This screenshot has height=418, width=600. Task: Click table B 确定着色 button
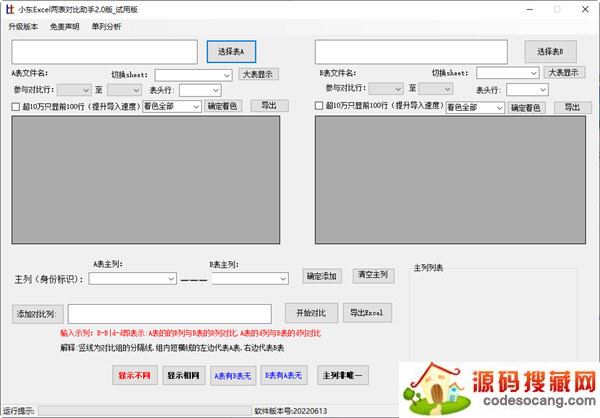coord(526,108)
